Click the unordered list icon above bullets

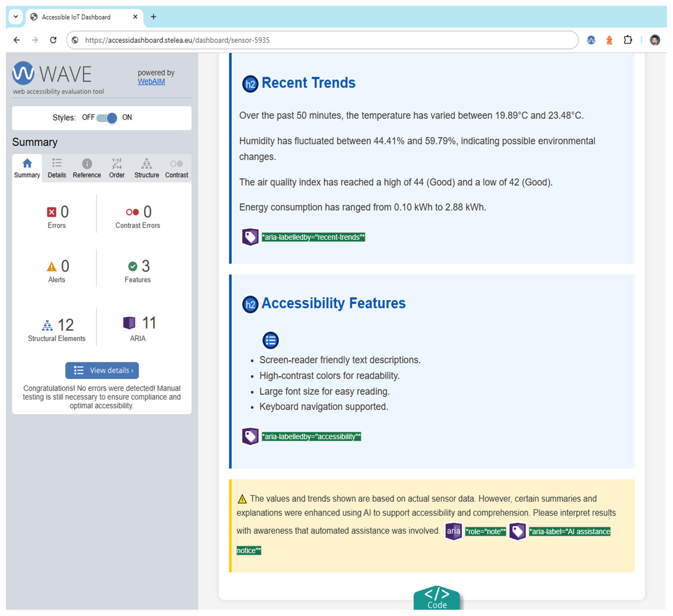click(x=271, y=341)
